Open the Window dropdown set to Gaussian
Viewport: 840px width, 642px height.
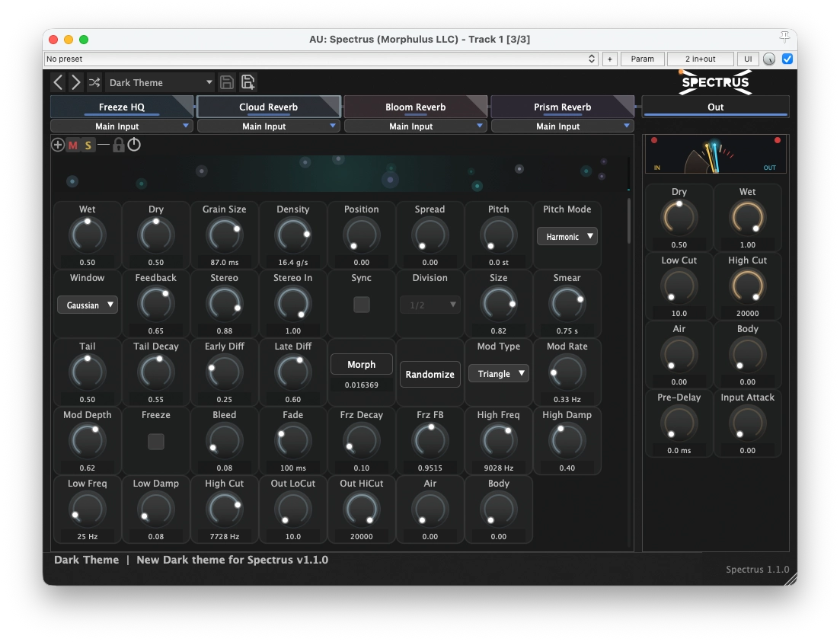click(x=87, y=305)
